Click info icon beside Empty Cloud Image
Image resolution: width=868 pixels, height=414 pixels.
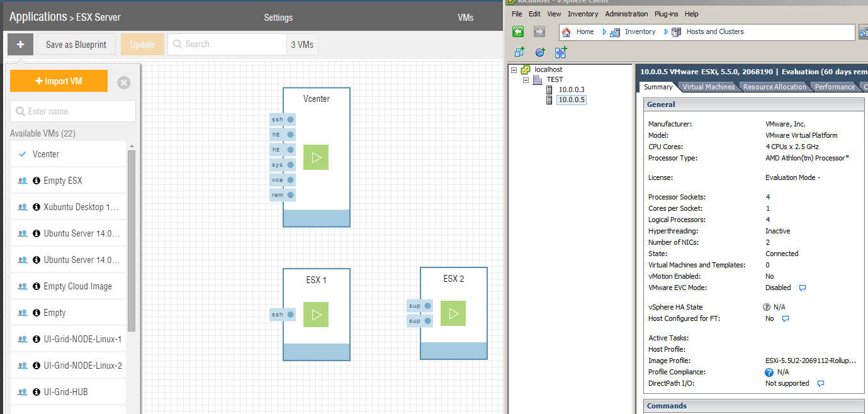tap(37, 286)
